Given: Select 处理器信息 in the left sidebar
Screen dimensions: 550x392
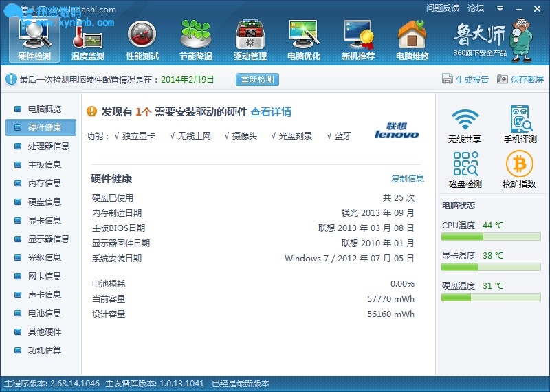Looking at the screenshot, I should (x=48, y=146).
